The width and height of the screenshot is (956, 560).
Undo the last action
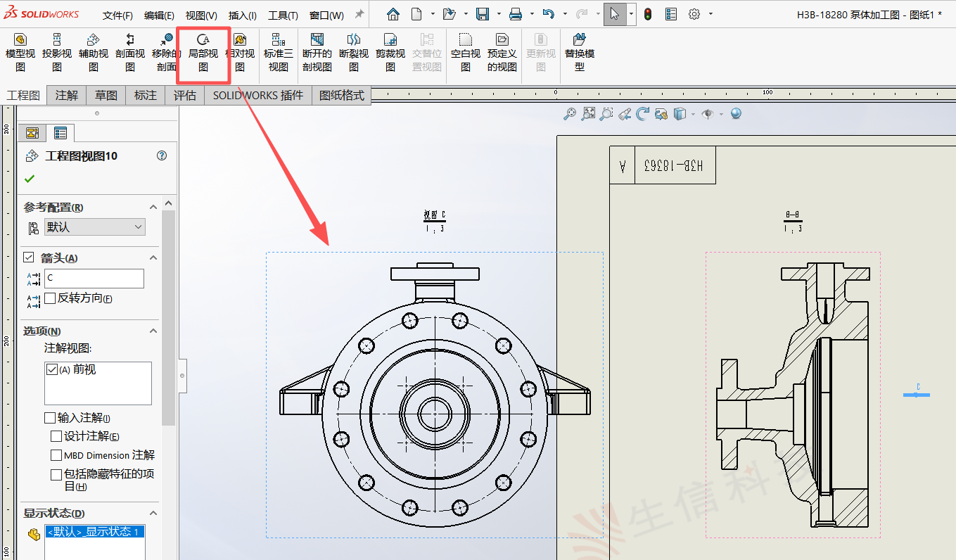(x=549, y=14)
